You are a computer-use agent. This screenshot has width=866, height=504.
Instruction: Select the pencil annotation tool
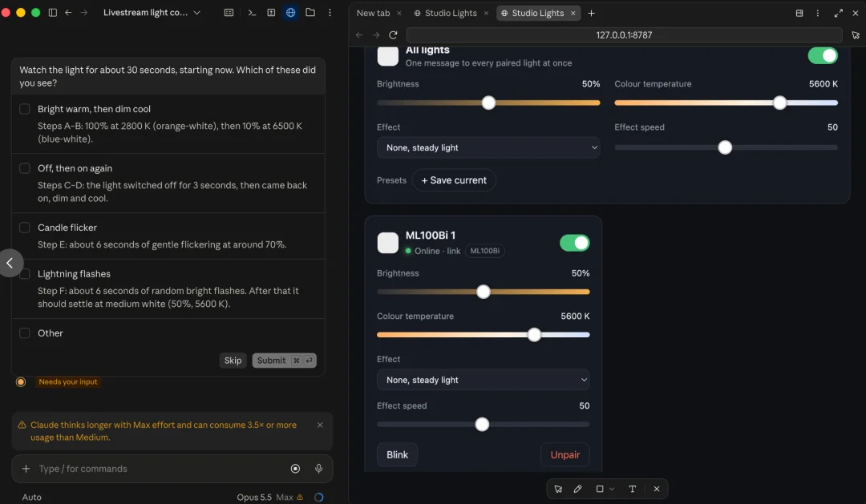click(x=577, y=489)
